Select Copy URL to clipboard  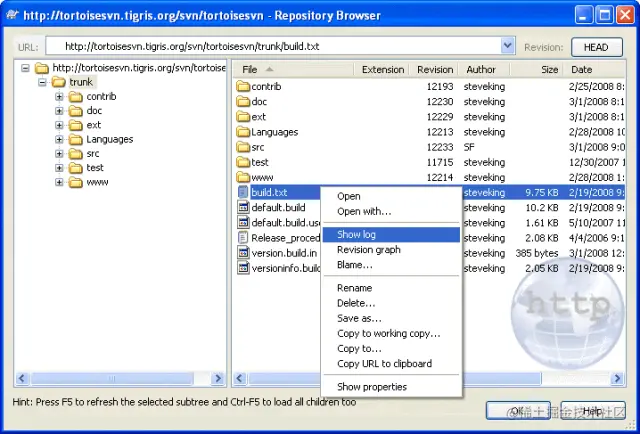coord(391,363)
